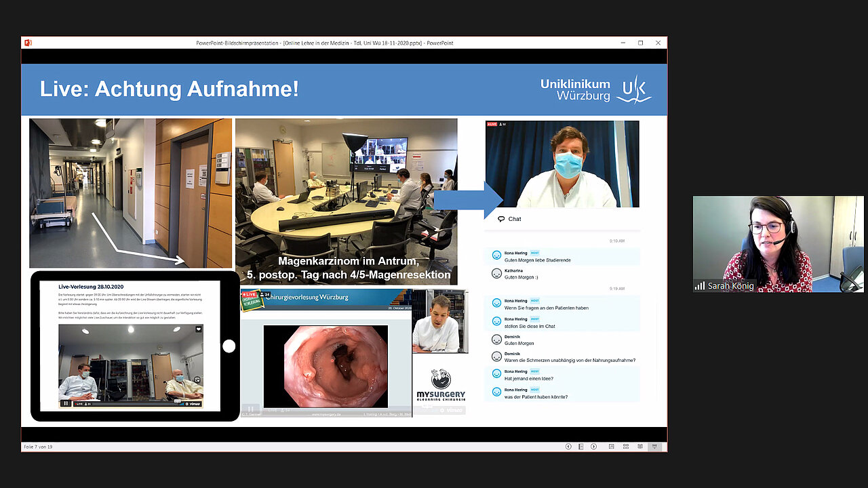The width and height of the screenshot is (868, 488).
Task: Toggle the heart like icon on tablet video
Action: tap(199, 329)
